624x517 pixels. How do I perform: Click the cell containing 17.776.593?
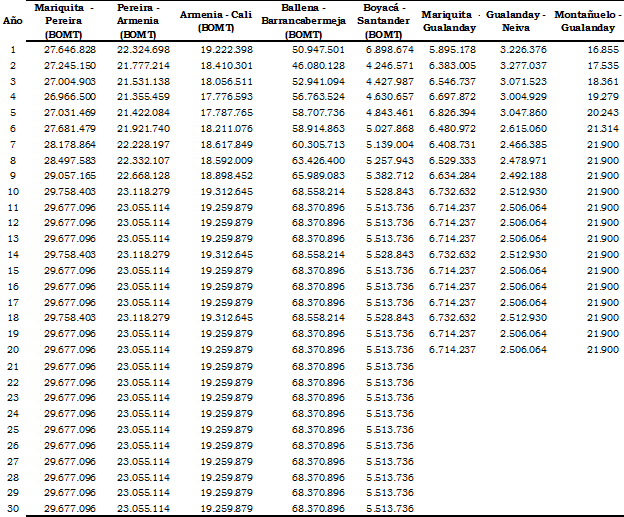(x=226, y=96)
